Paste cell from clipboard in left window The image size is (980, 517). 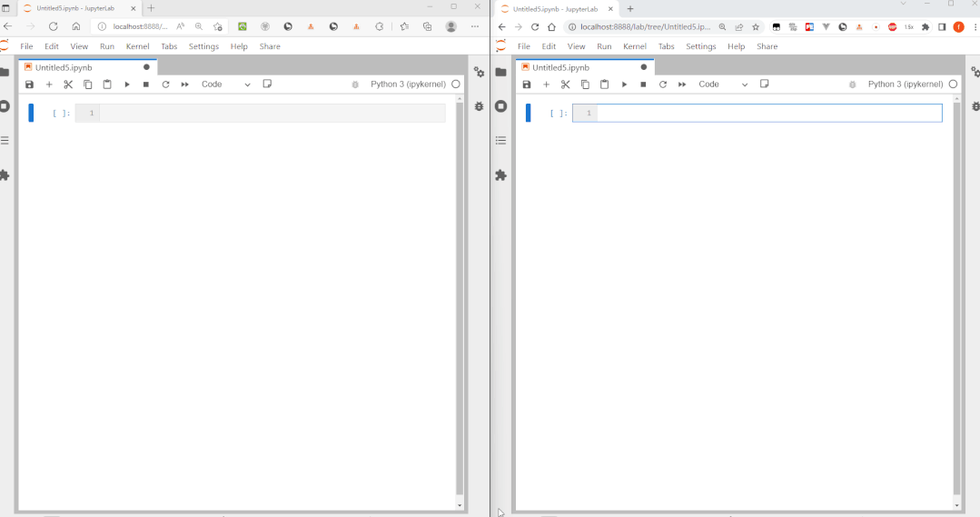click(x=107, y=85)
